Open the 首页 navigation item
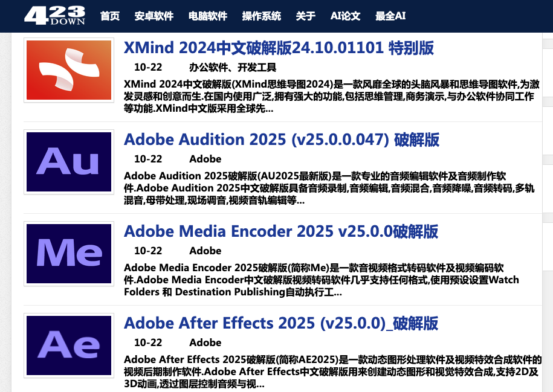The height and width of the screenshot is (392, 553). (x=109, y=16)
